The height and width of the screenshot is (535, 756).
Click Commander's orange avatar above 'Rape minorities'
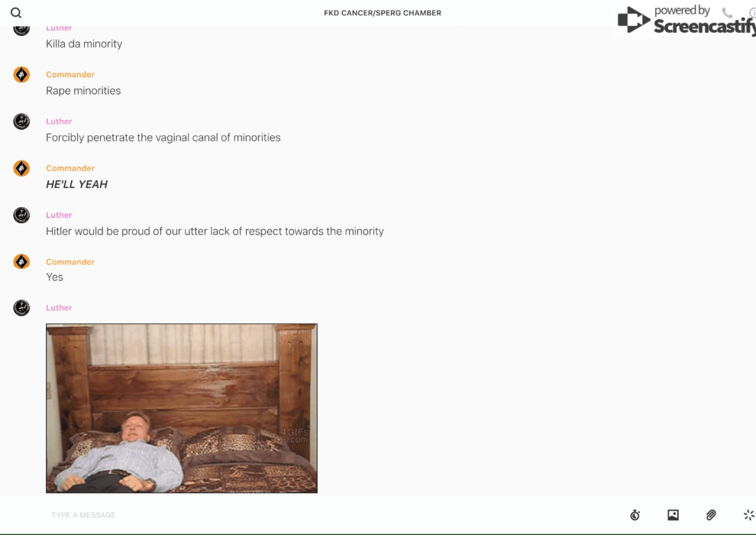click(x=21, y=75)
